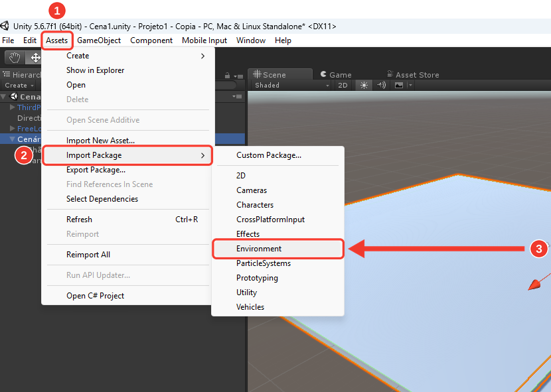The height and width of the screenshot is (392, 551).
Task: Click the Assets menu
Action: [56, 40]
